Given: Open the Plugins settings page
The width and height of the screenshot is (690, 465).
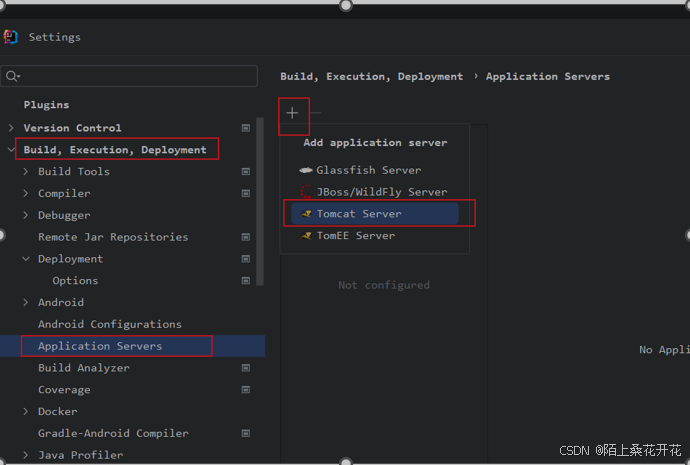Looking at the screenshot, I should pyautogui.click(x=46, y=105).
